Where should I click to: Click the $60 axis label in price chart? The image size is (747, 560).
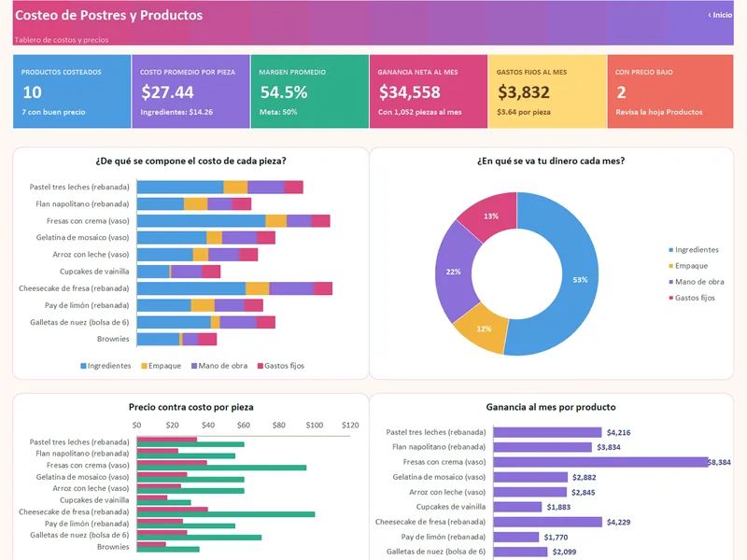pos(244,426)
